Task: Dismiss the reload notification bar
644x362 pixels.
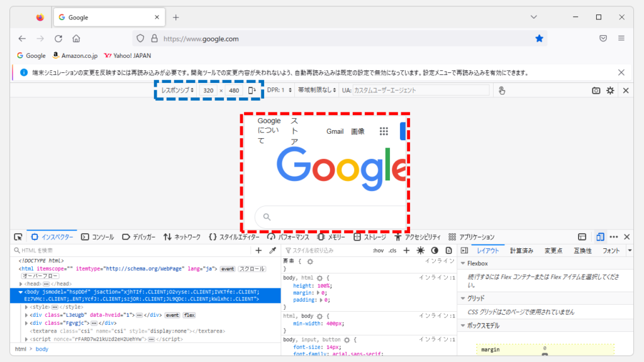Action: tap(621, 73)
